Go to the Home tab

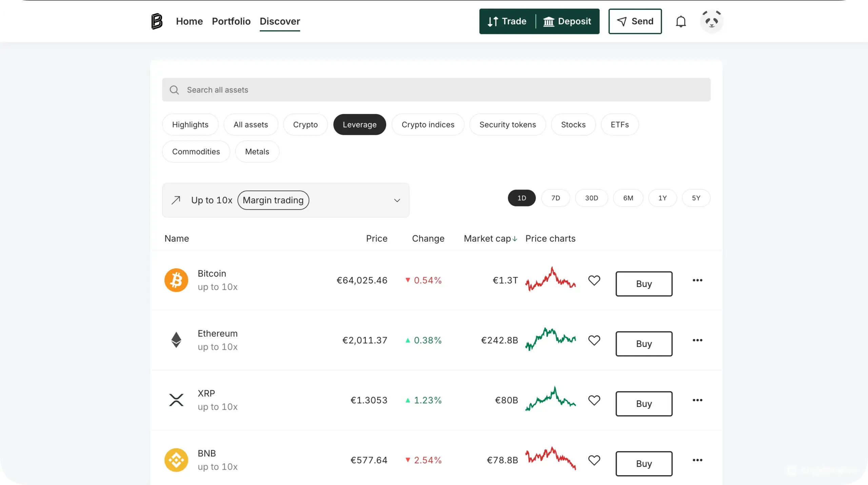pos(189,21)
